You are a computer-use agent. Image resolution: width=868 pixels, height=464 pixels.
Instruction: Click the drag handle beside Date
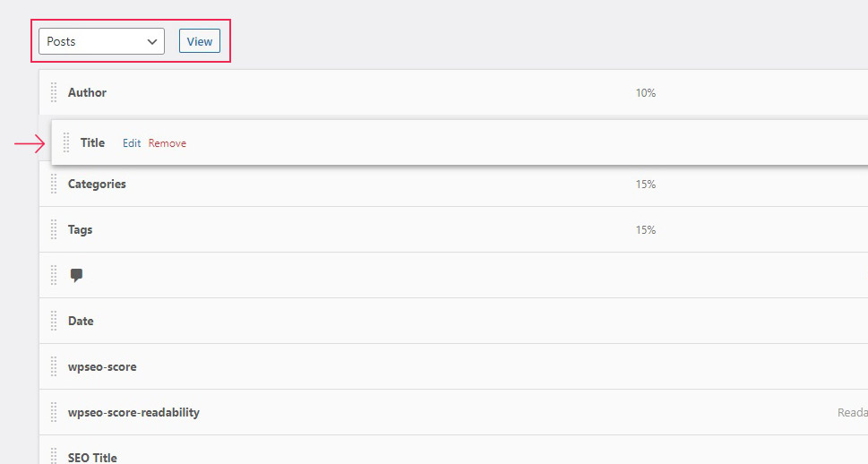[x=54, y=321]
